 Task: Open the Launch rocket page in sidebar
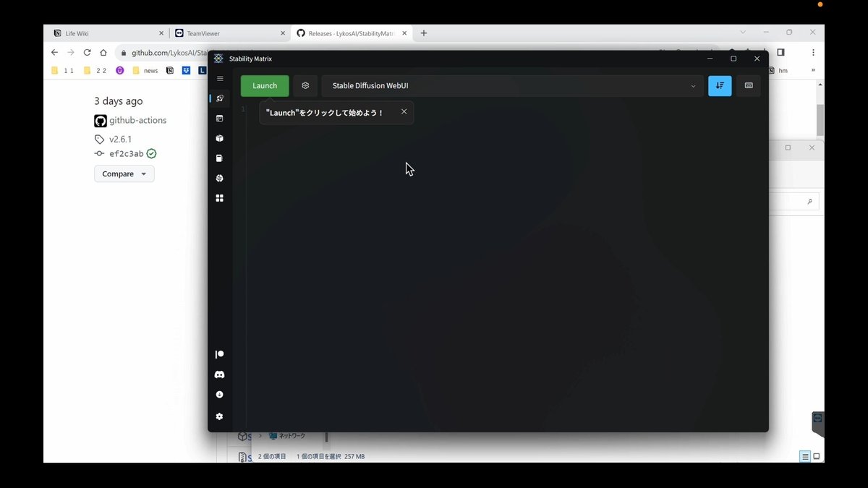pyautogui.click(x=220, y=98)
